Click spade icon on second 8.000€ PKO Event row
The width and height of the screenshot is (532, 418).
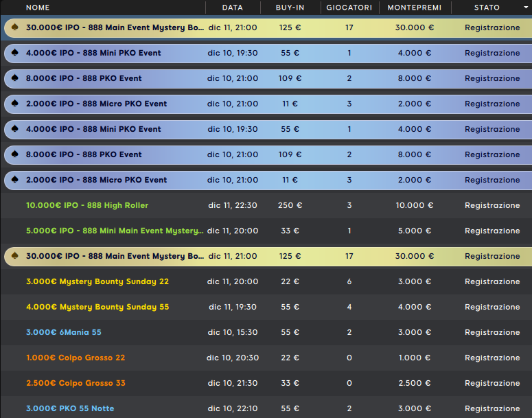pos(15,155)
